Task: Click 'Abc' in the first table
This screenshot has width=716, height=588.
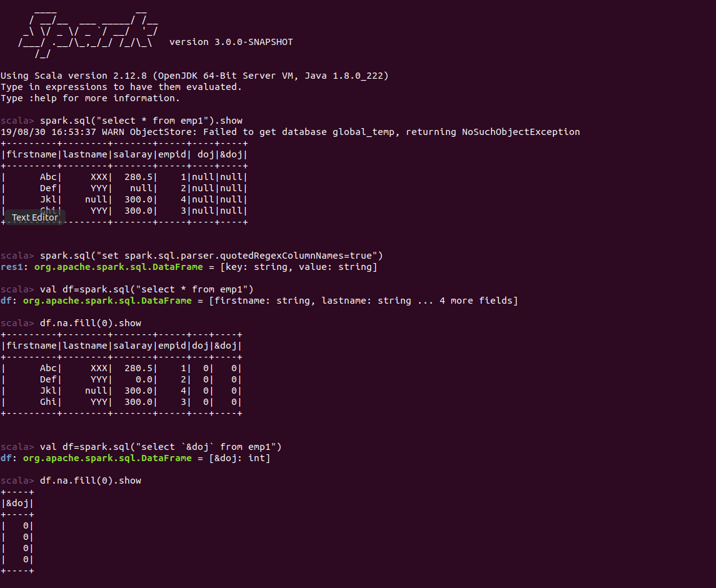Action: tap(48, 177)
